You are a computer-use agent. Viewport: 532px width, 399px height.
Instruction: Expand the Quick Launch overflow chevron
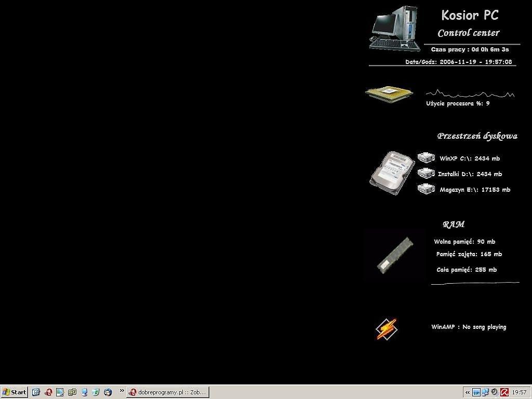pyautogui.click(x=122, y=391)
